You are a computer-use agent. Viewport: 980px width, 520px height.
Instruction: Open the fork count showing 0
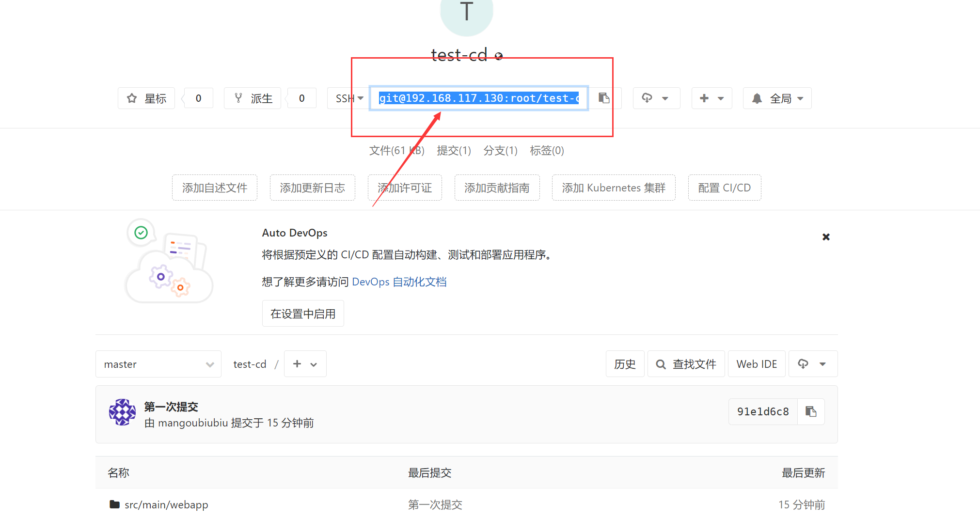click(x=301, y=98)
